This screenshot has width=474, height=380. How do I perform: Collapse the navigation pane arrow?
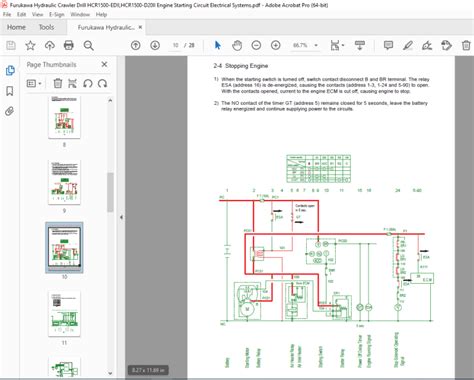pyautogui.click(x=121, y=217)
